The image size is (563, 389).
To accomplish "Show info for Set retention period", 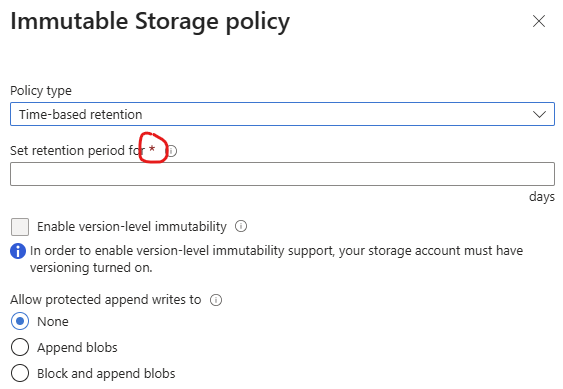I will click(x=172, y=151).
